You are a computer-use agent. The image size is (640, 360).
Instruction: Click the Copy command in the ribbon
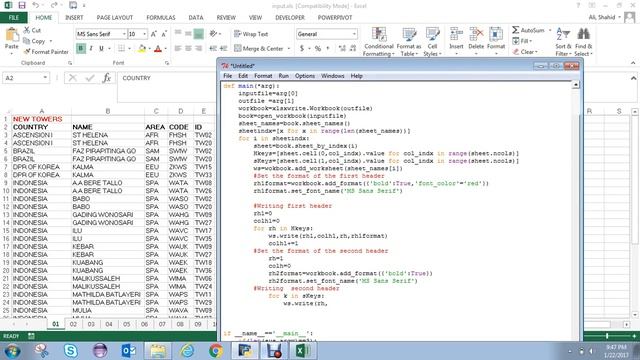click(38, 41)
